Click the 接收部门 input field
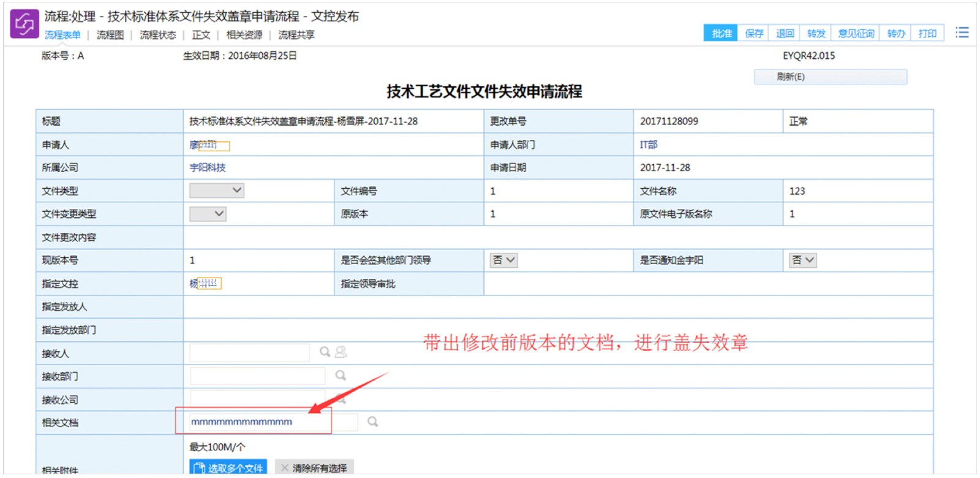980x478 pixels. pos(257,376)
